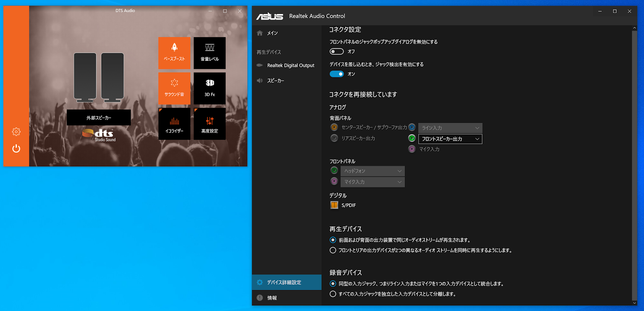This screenshot has width=644, height=311.
Task: Click the green front panel headphone jack icon
Action: tap(334, 170)
